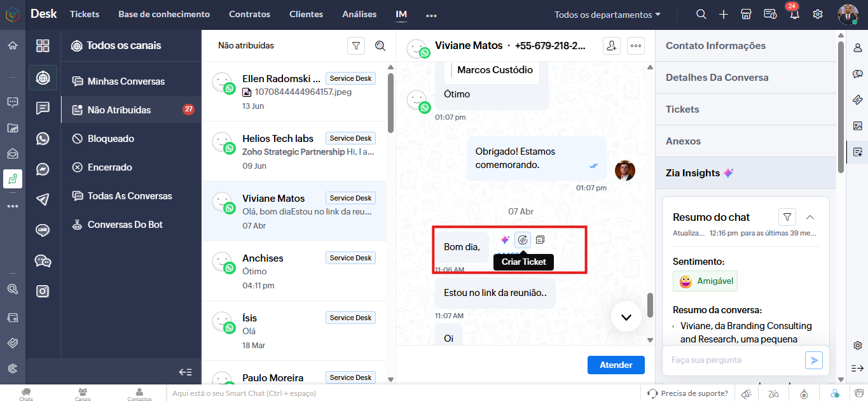Click the assign agent icon in chat header
The width and height of the screenshot is (868, 401).
611,46
